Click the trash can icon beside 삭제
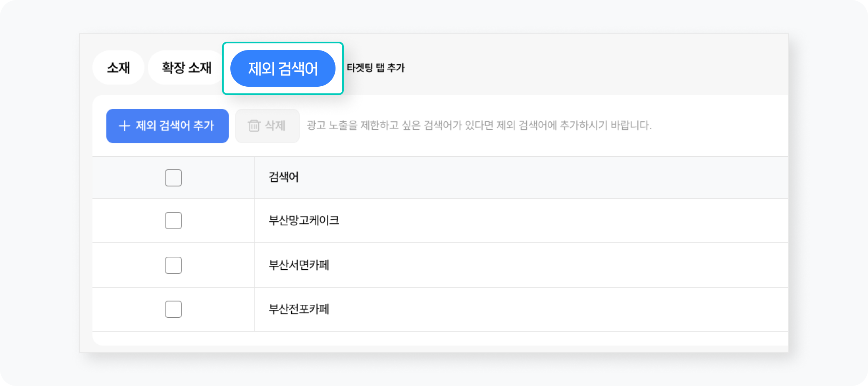Viewport: 868px width, 386px height. (x=254, y=125)
